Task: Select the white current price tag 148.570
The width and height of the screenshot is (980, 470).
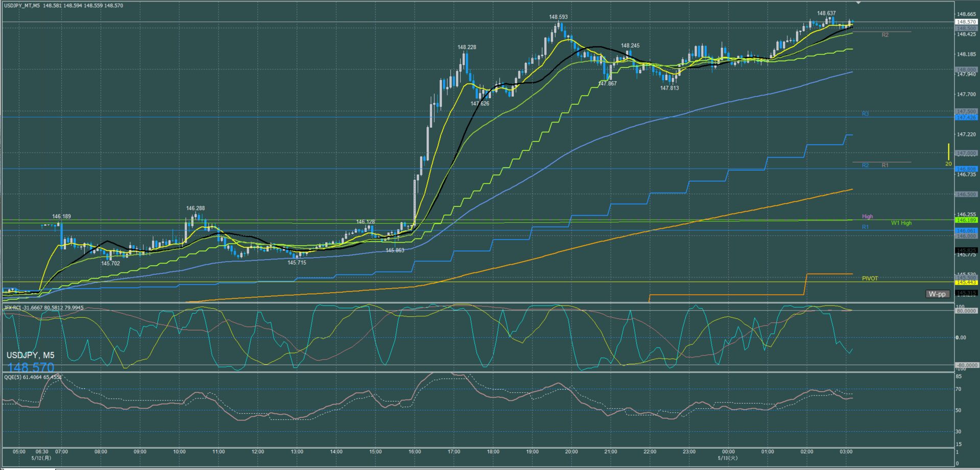Action: [966, 22]
